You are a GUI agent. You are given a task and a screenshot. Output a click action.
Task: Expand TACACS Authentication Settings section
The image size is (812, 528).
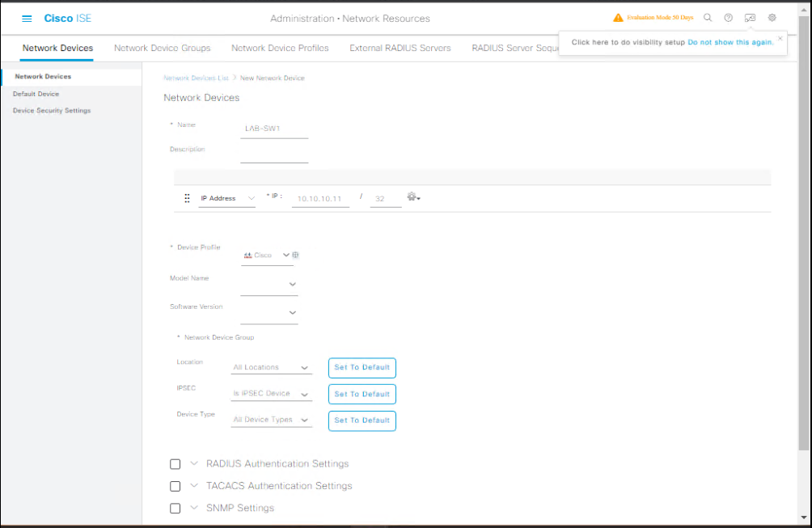pyautogui.click(x=193, y=486)
